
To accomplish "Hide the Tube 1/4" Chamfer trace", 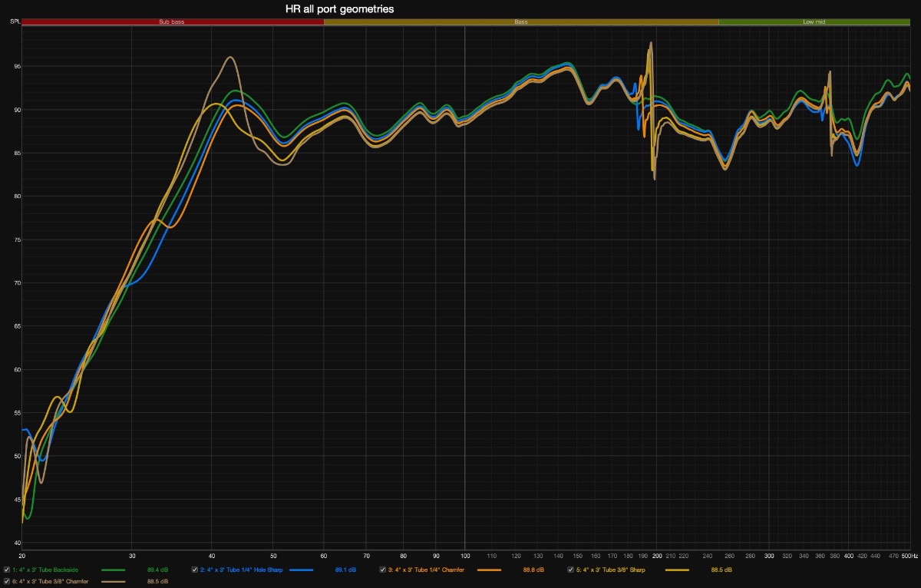I will 383,570.
